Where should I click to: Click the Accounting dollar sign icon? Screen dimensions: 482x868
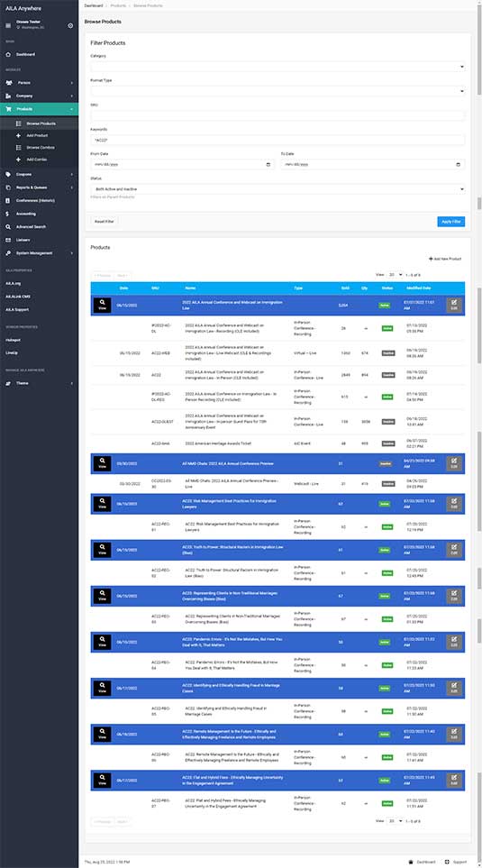coord(7,214)
